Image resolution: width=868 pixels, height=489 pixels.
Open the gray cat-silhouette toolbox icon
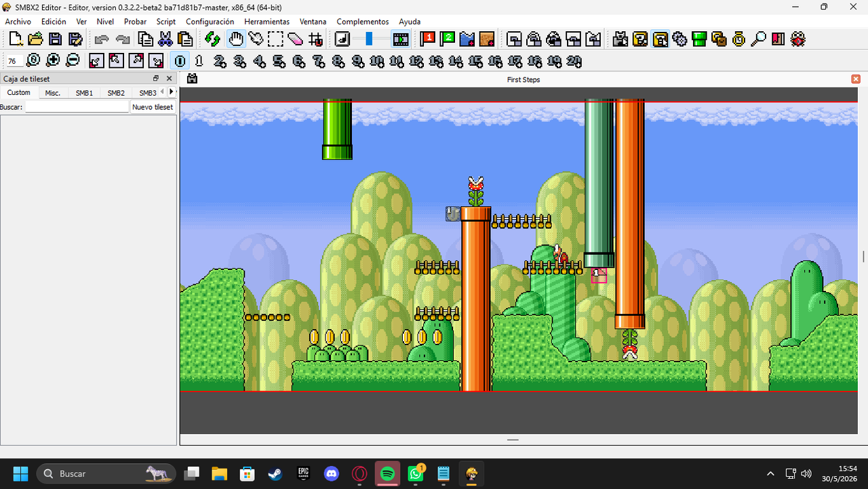tap(620, 39)
